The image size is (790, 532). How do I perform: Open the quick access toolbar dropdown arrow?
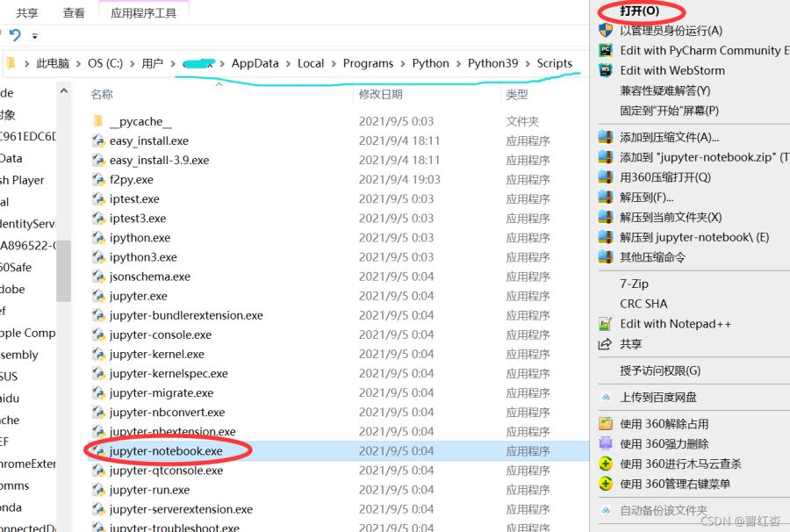(35, 37)
